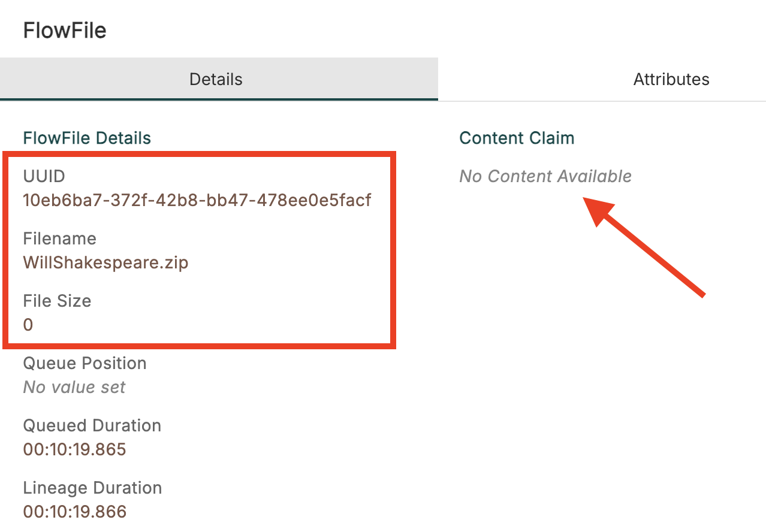Viewport: 766px width, 532px height.
Task: Click the Content Claim section heading
Action: [x=517, y=138]
